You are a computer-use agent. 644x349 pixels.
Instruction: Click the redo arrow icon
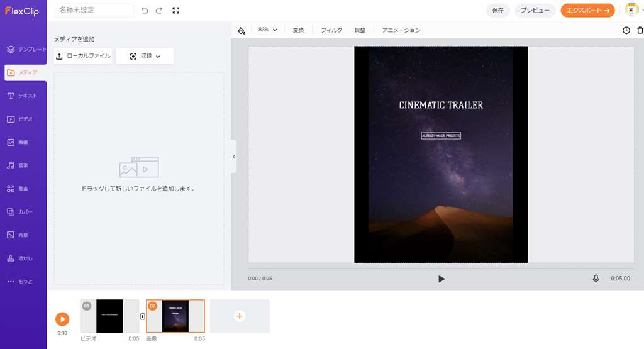click(x=159, y=11)
